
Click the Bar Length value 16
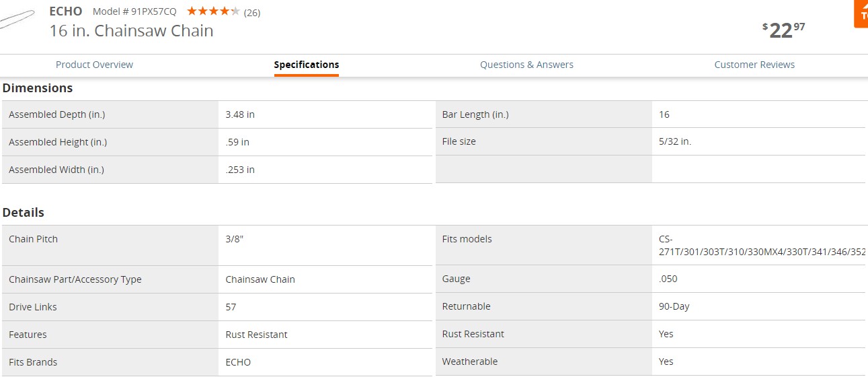click(664, 114)
